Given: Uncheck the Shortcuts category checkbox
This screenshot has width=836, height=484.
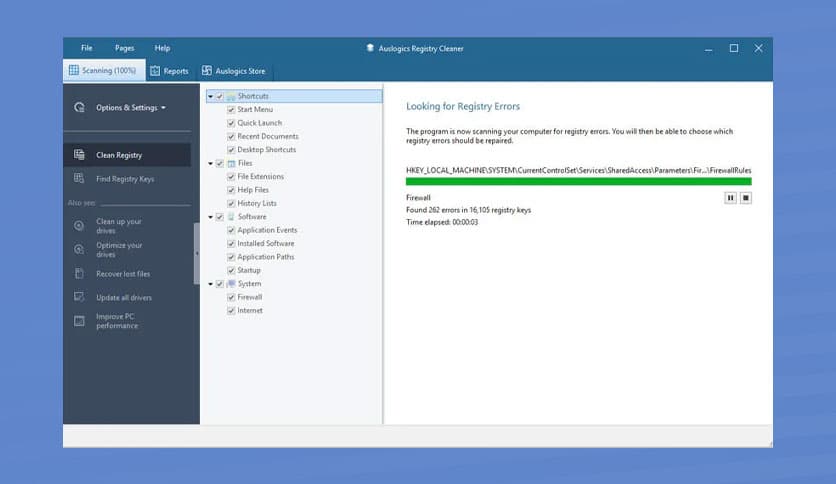Looking at the screenshot, I should 220,96.
